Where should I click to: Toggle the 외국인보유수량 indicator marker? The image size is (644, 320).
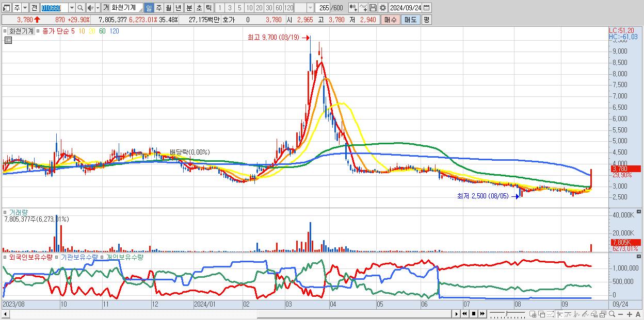5,257
